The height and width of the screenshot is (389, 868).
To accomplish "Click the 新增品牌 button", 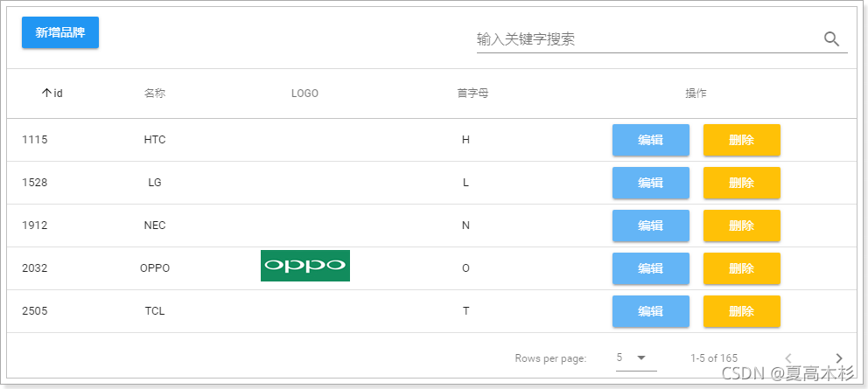I will tap(60, 32).
